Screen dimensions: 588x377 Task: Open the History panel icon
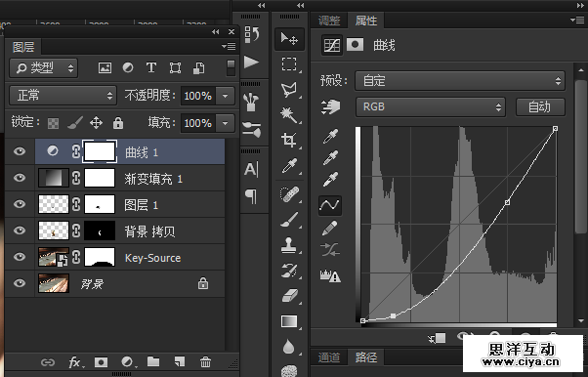[252, 35]
